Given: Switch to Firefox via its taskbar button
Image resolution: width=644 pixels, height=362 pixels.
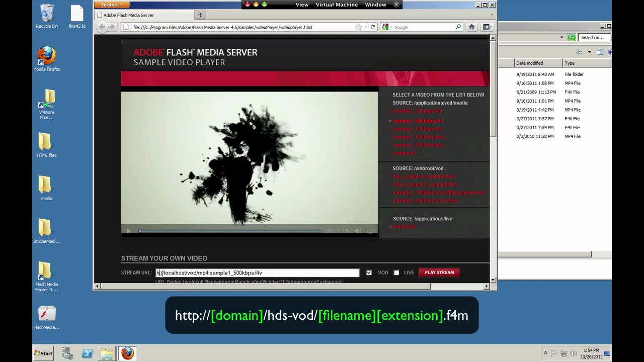Looking at the screenshot, I should click(127, 353).
